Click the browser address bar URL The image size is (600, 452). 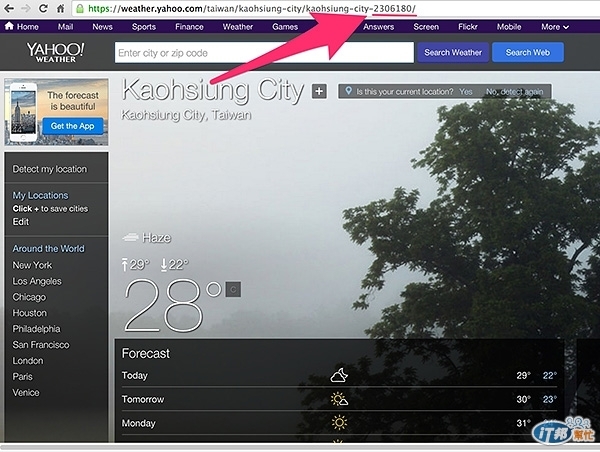pos(251,8)
